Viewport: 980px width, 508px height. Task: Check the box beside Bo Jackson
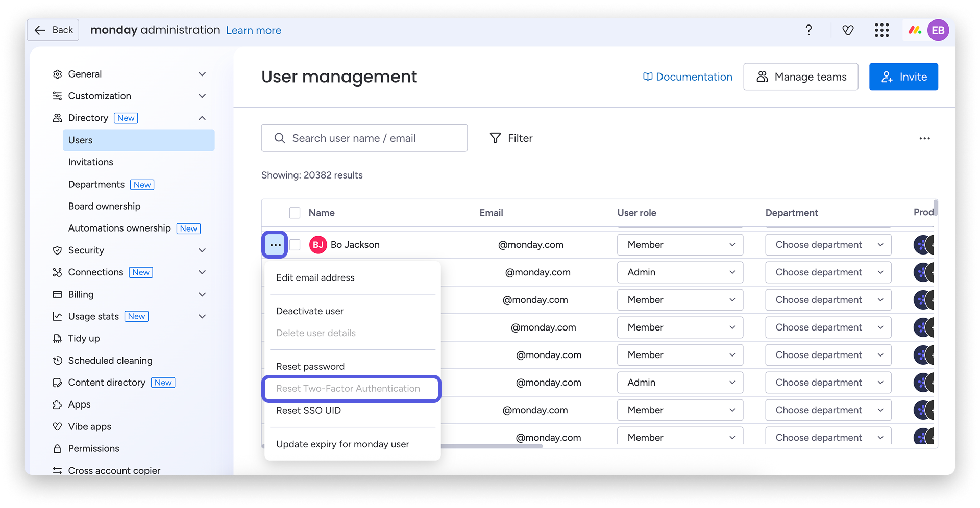coord(295,245)
